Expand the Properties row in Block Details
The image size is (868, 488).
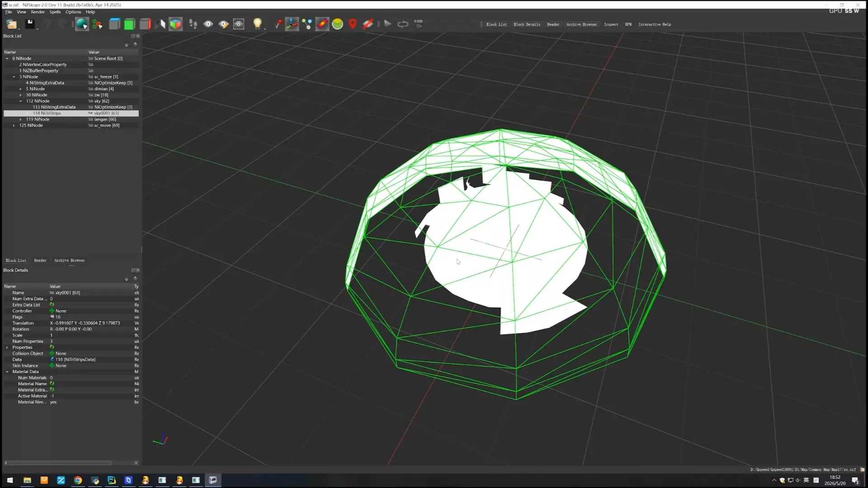tap(7, 347)
